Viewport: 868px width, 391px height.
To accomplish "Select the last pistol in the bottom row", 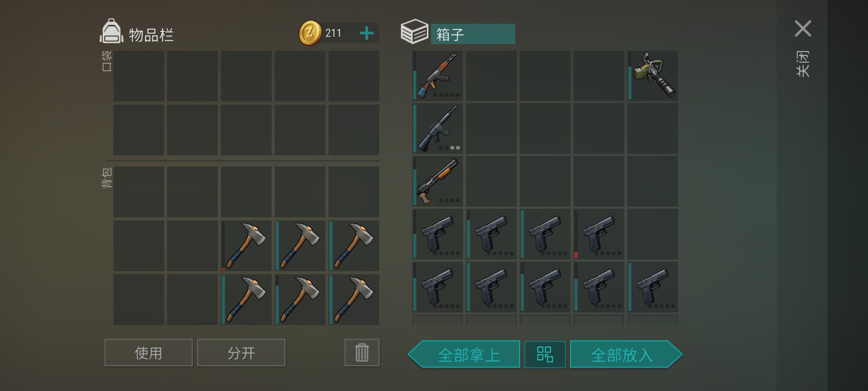I will pyautogui.click(x=652, y=287).
